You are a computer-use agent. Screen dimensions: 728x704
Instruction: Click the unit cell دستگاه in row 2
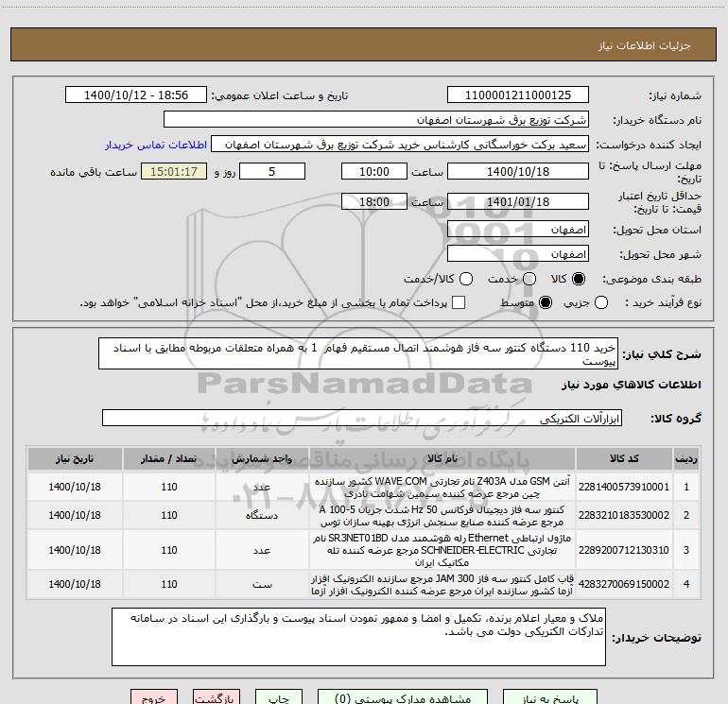pos(262,515)
